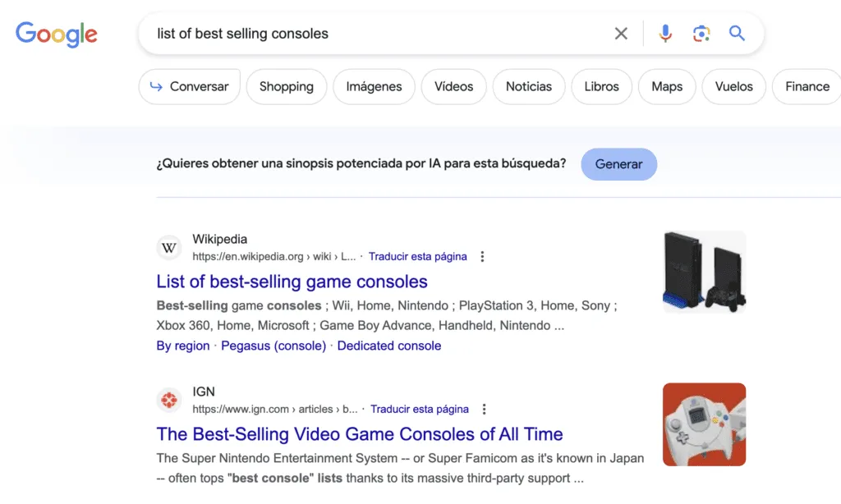Click the PlayStation 2 consoles thumbnail
This screenshot has width=841, height=504.
704,272
